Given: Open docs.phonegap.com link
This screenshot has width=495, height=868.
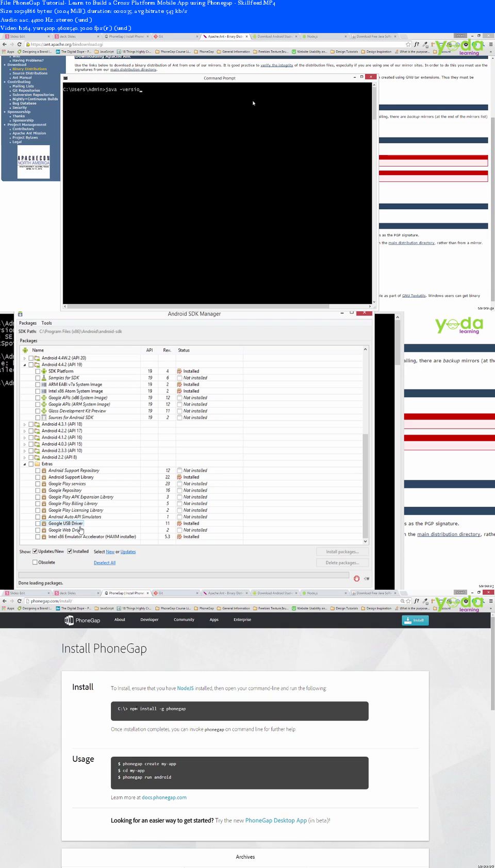Looking at the screenshot, I should 164,797.
